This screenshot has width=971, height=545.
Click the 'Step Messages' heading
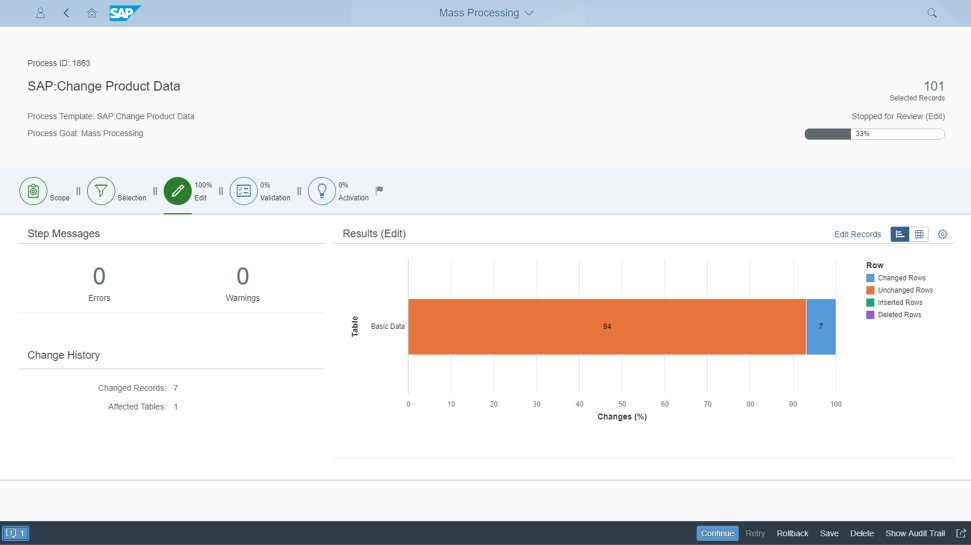coord(64,233)
